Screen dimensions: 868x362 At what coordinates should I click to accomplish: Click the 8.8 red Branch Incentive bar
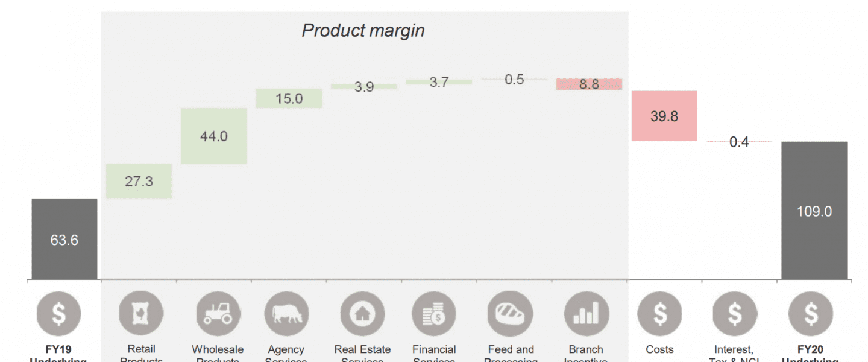pyautogui.click(x=589, y=84)
